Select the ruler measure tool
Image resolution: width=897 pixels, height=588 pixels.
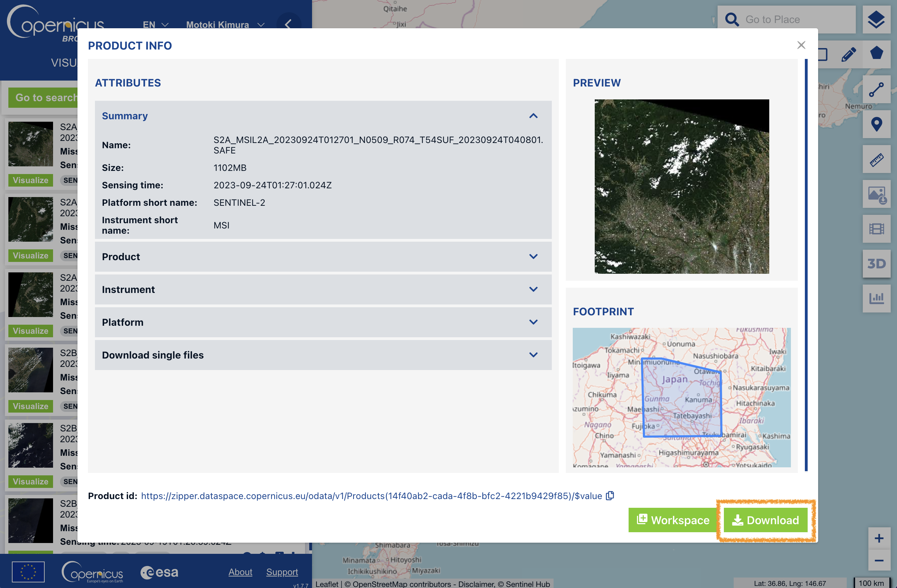click(x=876, y=160)
